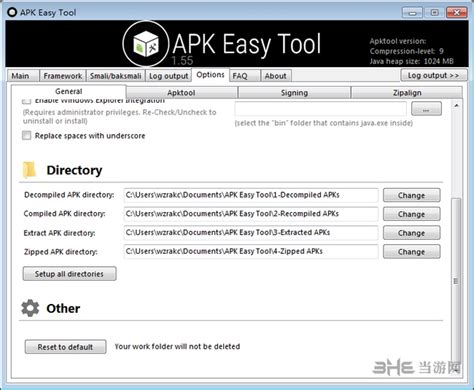The width and height of the screenshot is (474, 390).
Task: Click the Decompiled APK directory path field
Action: 251,195
